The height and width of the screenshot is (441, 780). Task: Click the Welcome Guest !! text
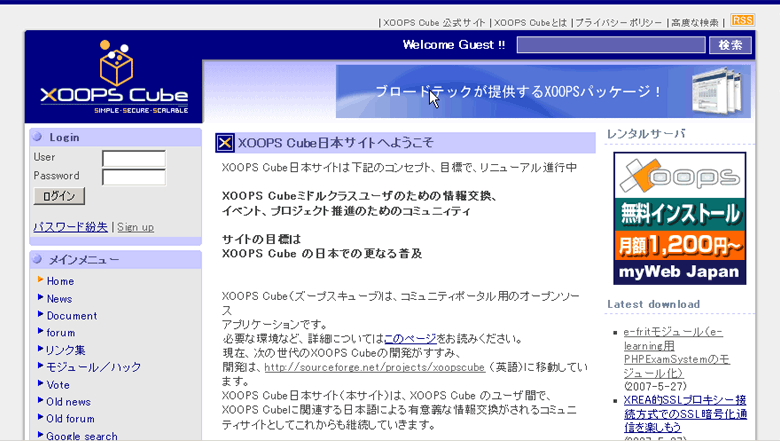pyautogui.click(x=454, y=45)
